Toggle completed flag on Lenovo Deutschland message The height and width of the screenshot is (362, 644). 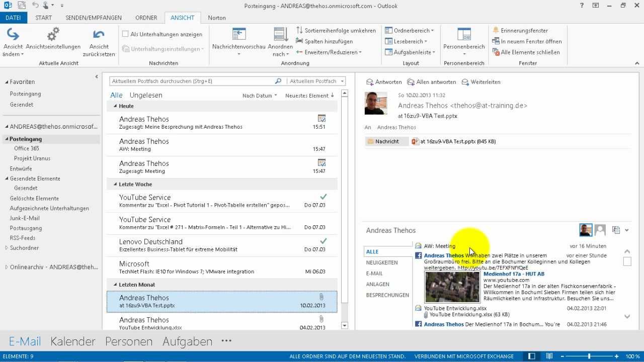(x=324, y=241)
